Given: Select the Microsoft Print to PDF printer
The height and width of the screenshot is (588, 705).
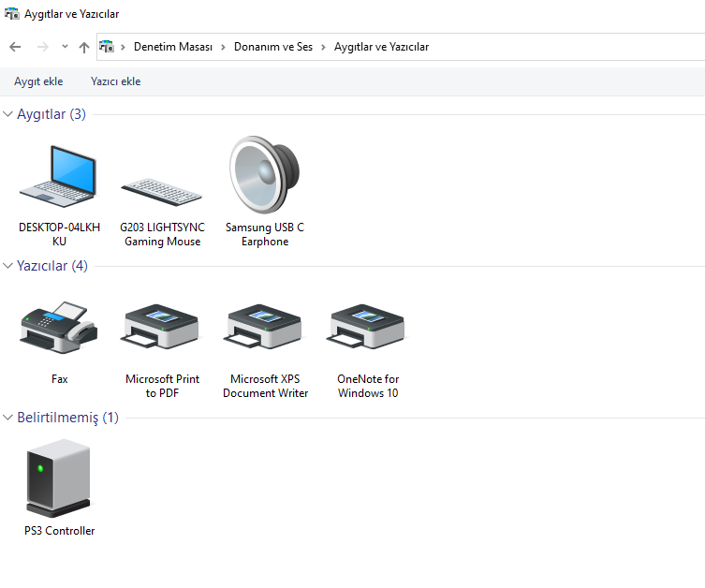Looking at the screenshot, I should [161, 328].
